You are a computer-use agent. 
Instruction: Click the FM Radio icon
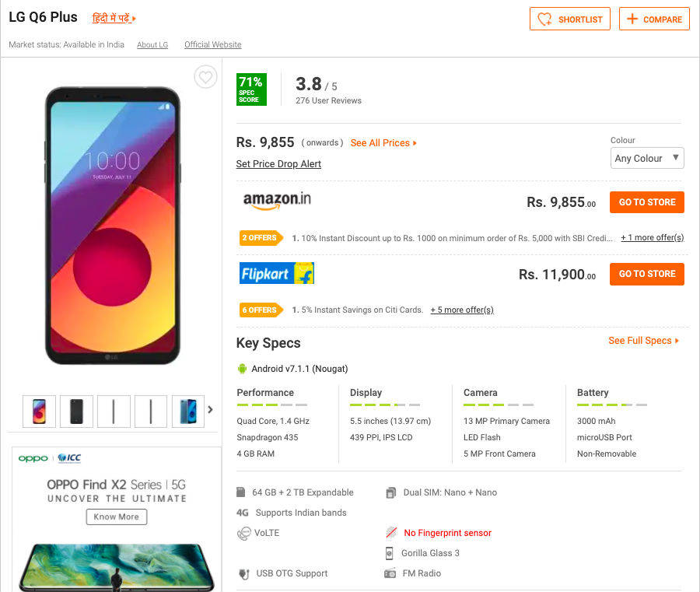click(390, 573)
